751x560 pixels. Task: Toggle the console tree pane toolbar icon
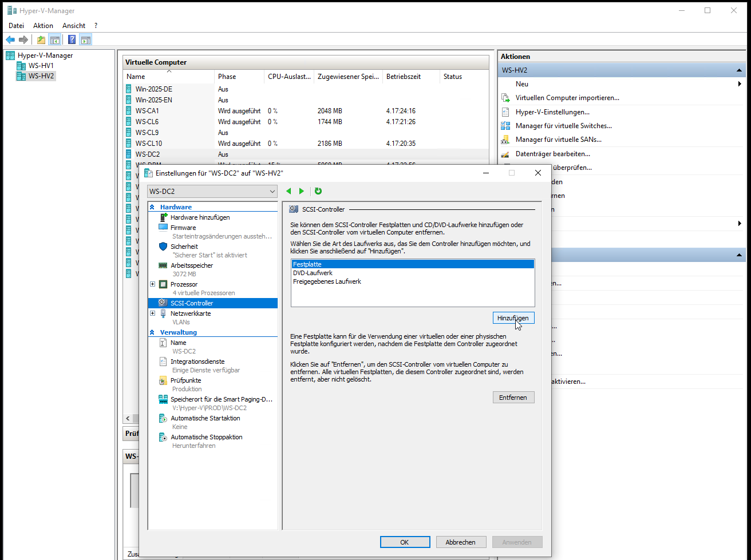[x=55, y=39]
